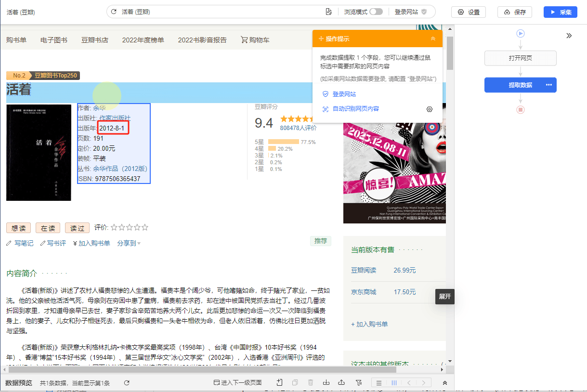
Task: Click the vertical page scrollbar thumb
Action: (x=450, y=53)
